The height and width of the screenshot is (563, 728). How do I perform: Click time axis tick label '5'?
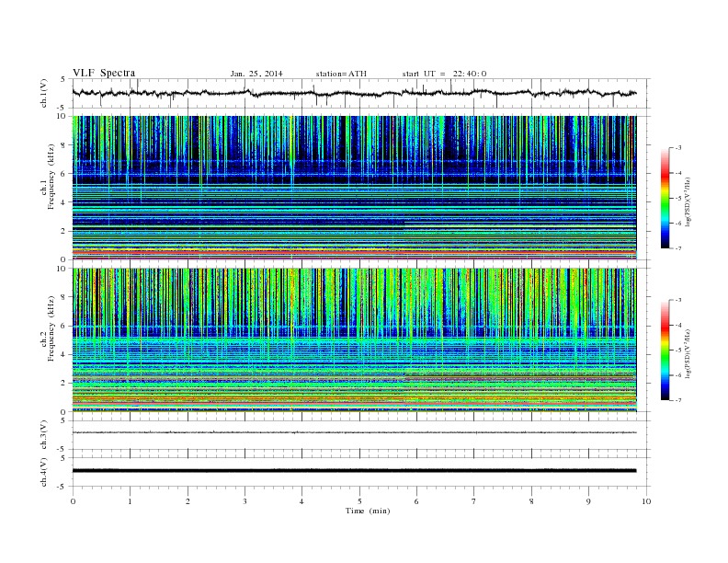pyautogui.click(x=359, y=501)
